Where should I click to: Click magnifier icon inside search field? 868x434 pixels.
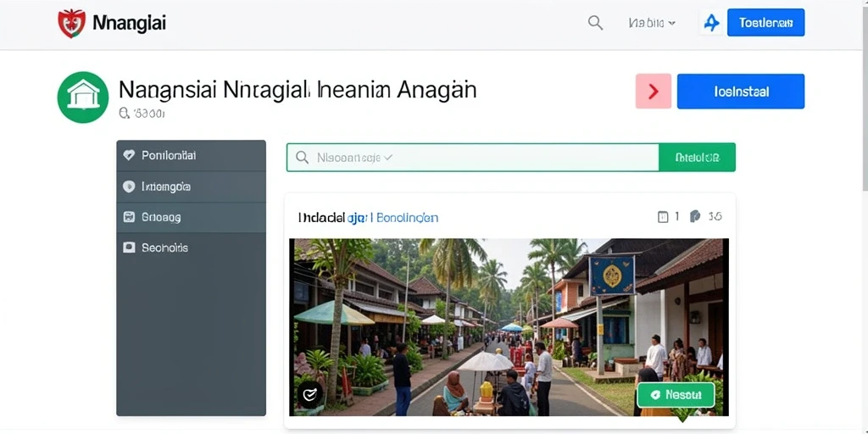click(x=303, y=157)
